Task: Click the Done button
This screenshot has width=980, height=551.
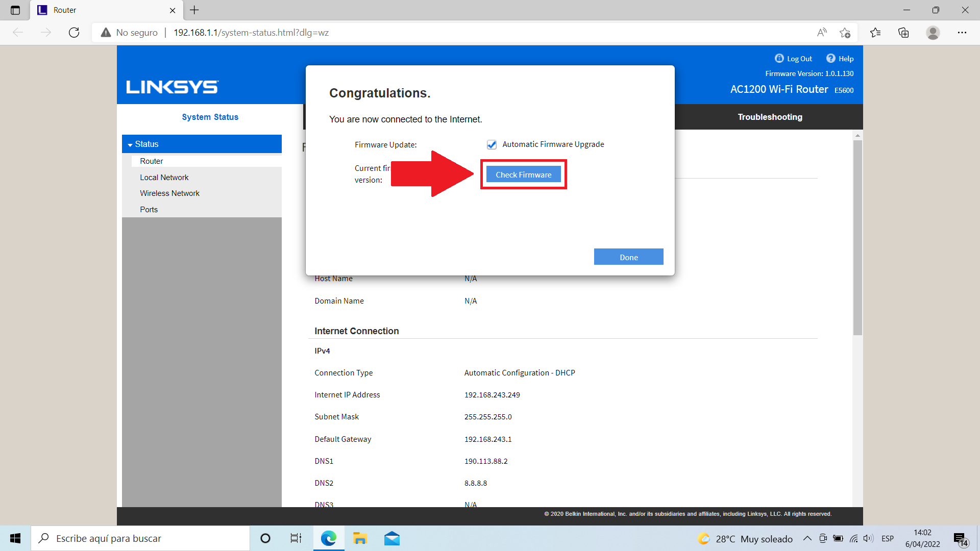Action: point(628,257)
